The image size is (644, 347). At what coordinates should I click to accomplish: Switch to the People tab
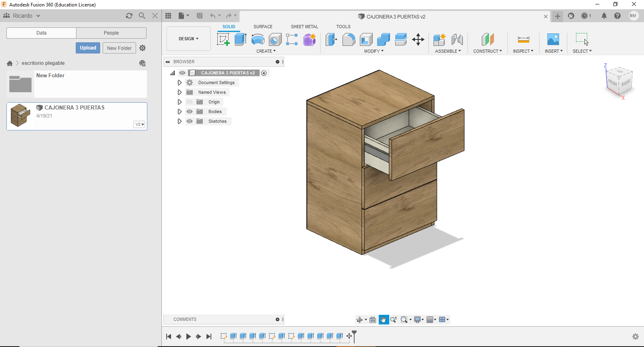click(111, 33)
